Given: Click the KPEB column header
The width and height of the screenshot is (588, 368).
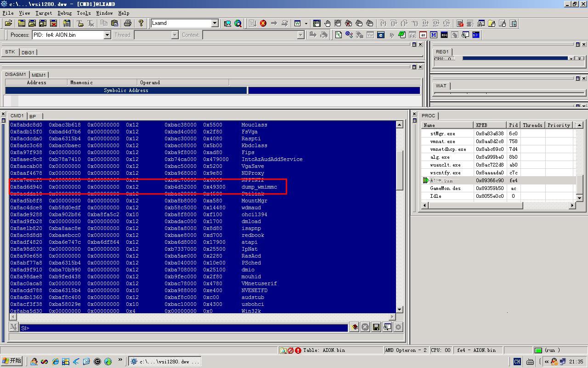Looking at the screenshot, I should pyautogui.click(x=490, y=125).
